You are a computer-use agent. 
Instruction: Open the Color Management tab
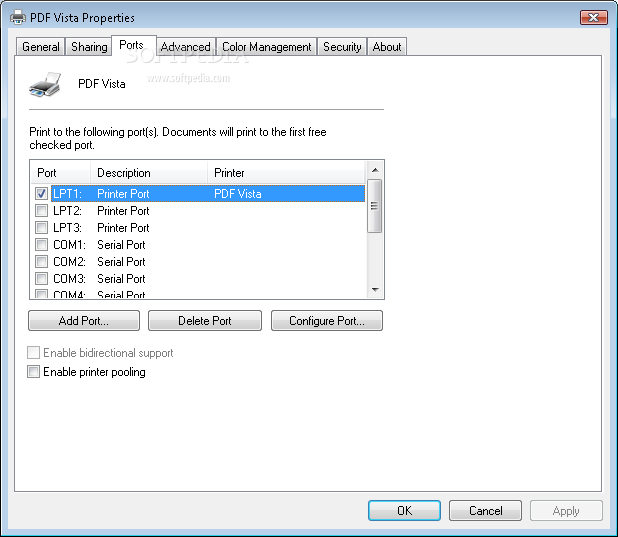(267, 47)
